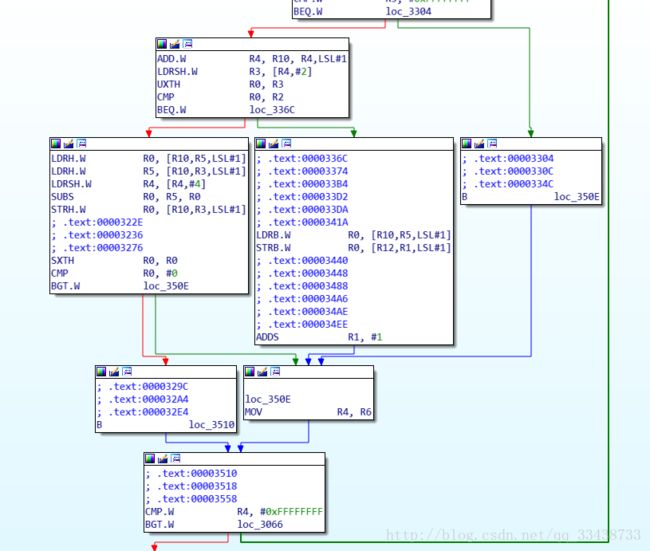Viewport: 650px width, 551px height.
Task: Click group icon on LDRH.W block
Action: 81,143
